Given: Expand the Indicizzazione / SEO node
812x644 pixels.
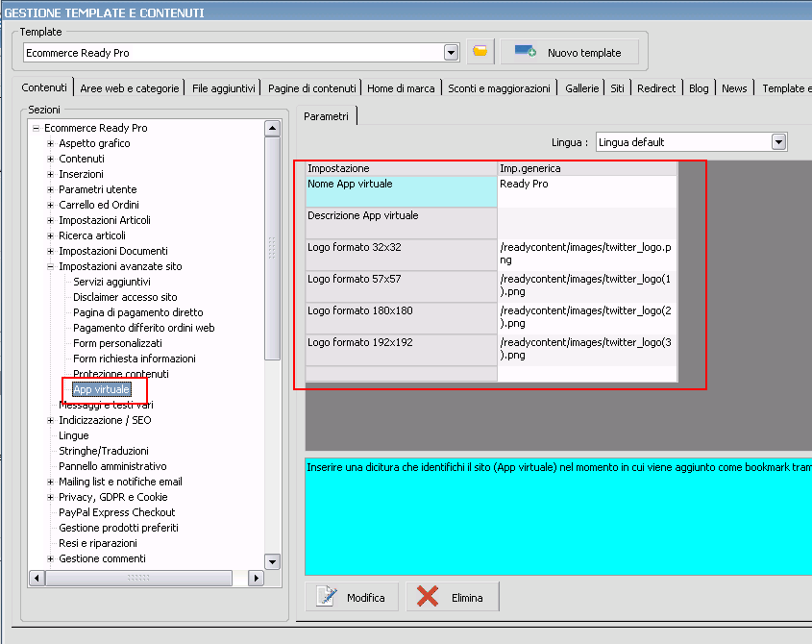Looking at the screenshot, I should (50, 420).
